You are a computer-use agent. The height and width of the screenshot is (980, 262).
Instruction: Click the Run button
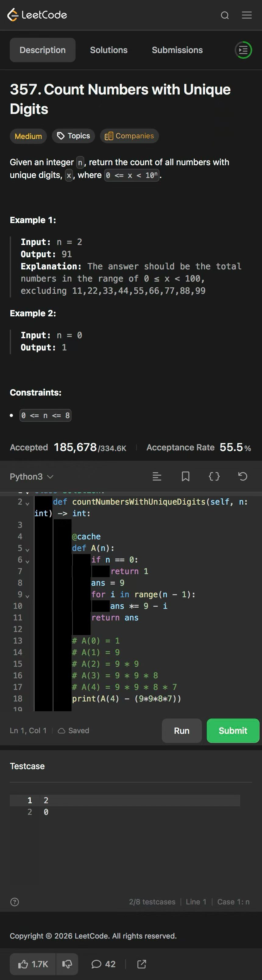(181, 730)
